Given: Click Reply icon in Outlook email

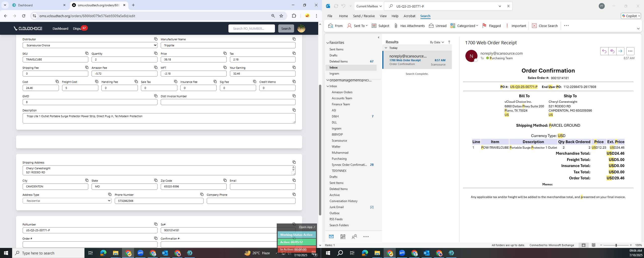Looking at the screenshot, I should [x=604, y=51].
